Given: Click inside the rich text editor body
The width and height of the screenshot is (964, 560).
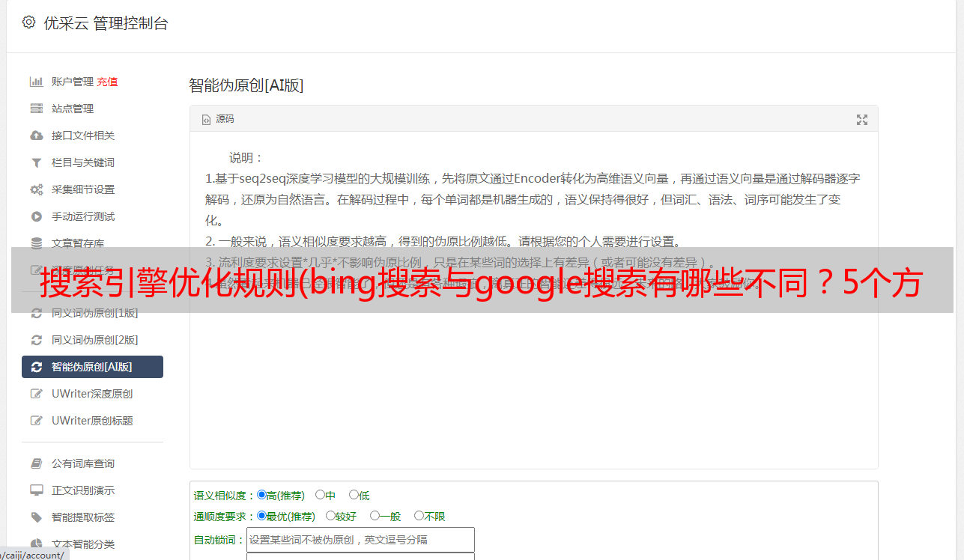Looking at the screenshot, I should (x=533, y=300).
